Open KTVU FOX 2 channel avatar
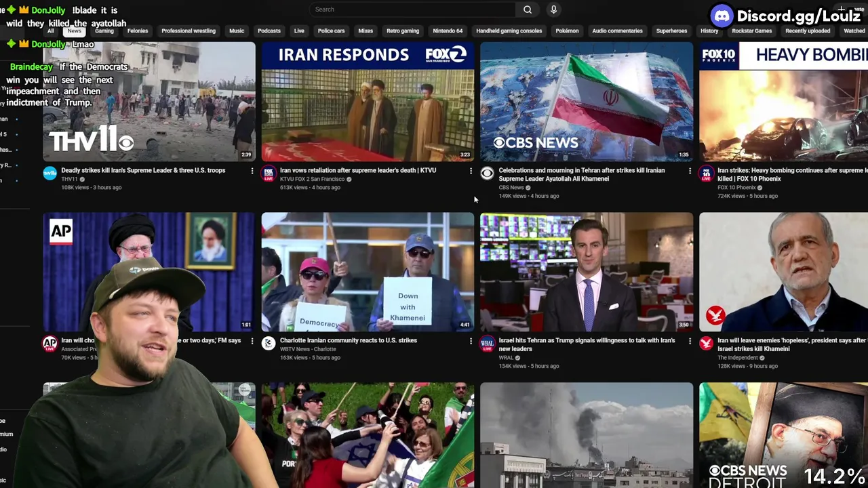The width and height of the screenshot is (868, 488). tap(269, 174)
